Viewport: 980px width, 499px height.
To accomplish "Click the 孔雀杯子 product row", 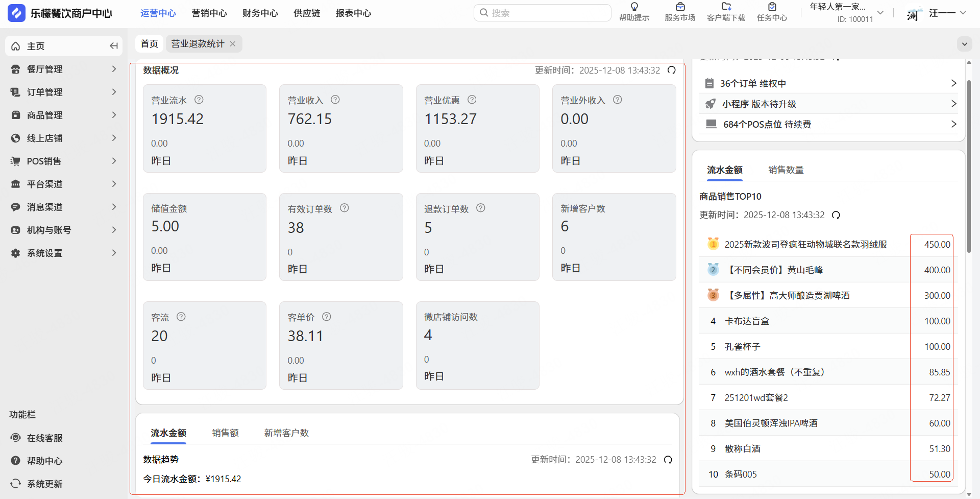I will point(828,346).
